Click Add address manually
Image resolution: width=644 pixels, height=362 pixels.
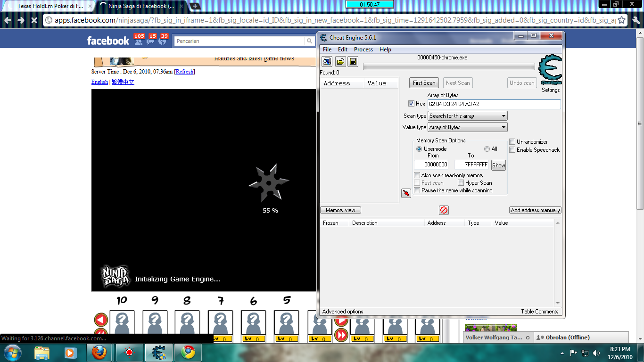coord(536,210)
